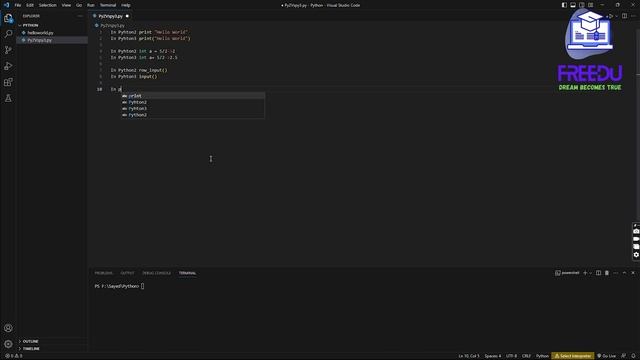640x360 pixels.
Task: Open the run file dropdown arrow
Action: coord(616,16)
